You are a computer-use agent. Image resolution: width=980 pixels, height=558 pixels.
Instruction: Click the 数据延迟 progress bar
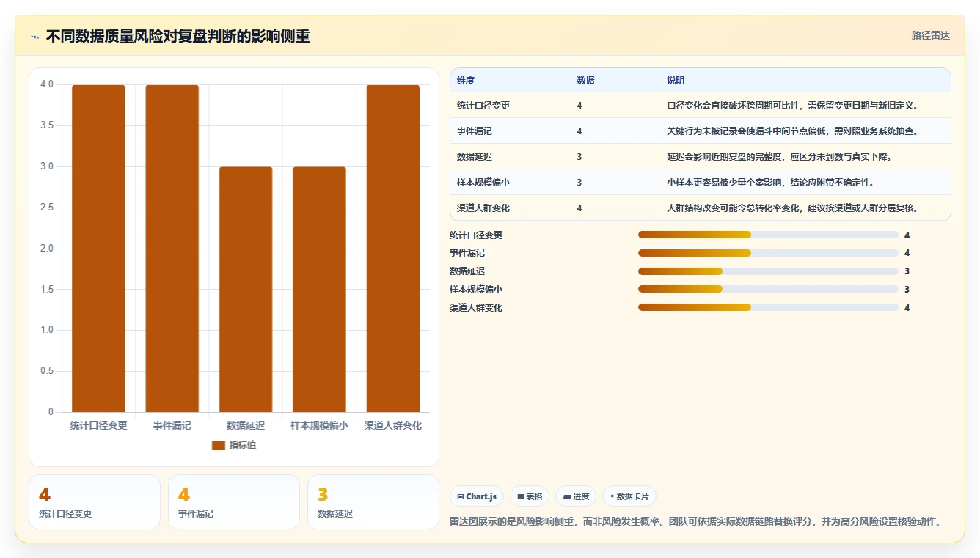pyautogui.click(x=768, y=271)
